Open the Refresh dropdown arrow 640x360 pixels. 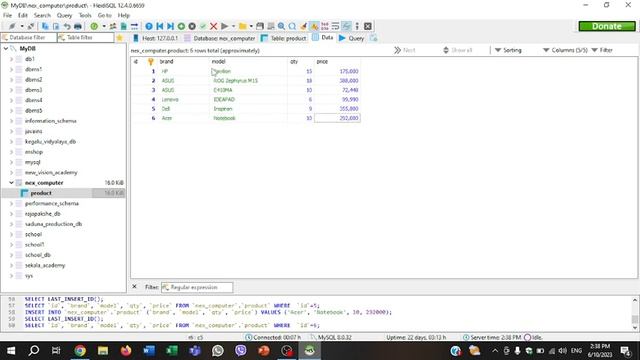tap(104, 26)
